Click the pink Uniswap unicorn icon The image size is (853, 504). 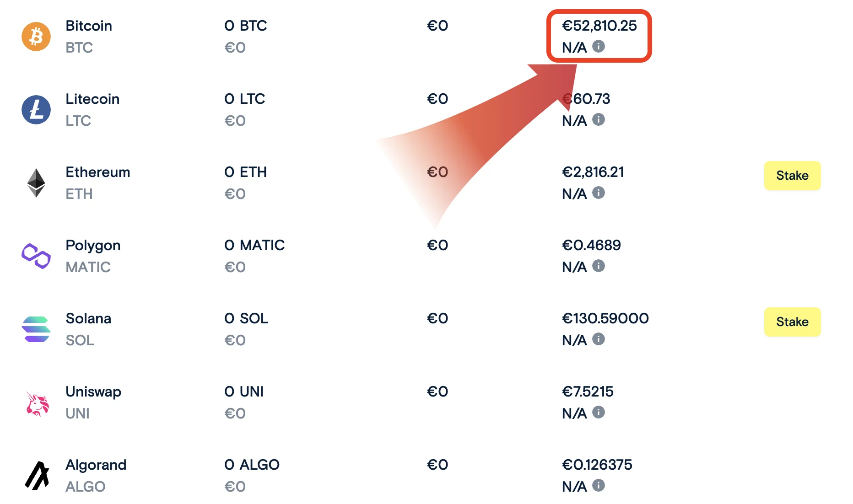pos(37,403)
